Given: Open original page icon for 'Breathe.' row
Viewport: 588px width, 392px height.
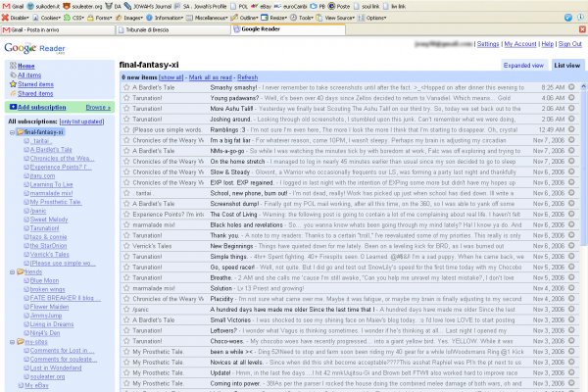Looking at the screenshot, I should coord(571,277).
